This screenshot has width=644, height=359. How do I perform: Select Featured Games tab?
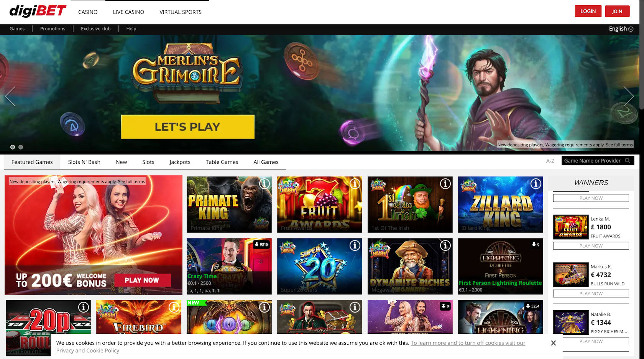[32, 162]
